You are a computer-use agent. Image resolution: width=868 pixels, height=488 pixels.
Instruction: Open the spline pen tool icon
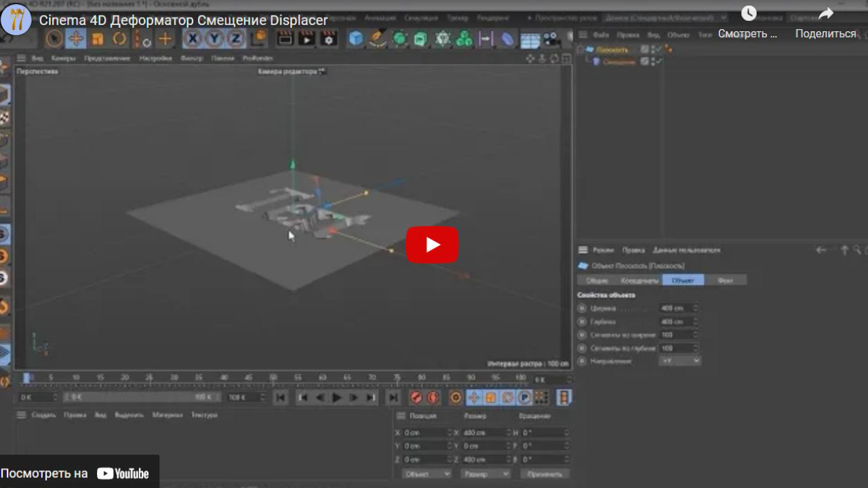[378, 39]
